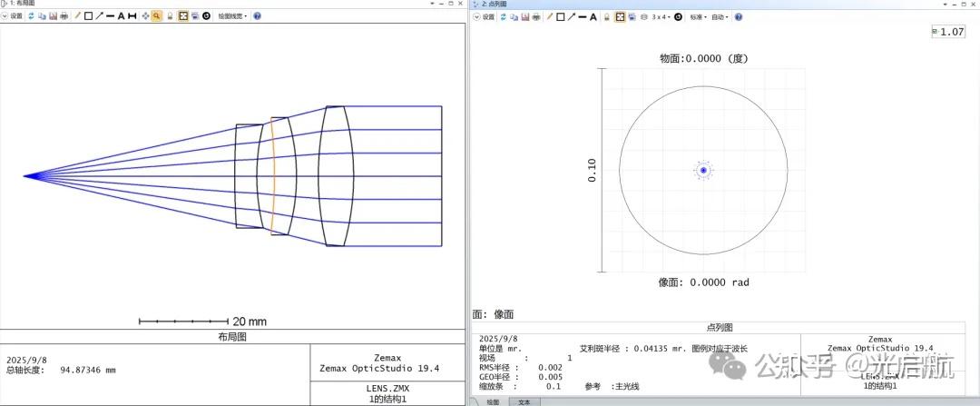Select rectangle annotation tool in layout window

tap(88, 16)
